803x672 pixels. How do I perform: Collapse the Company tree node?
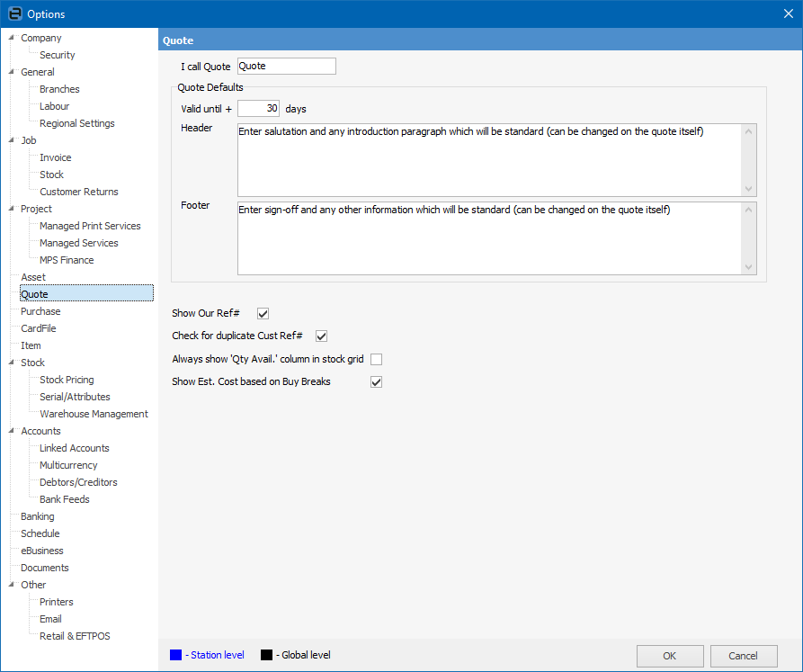(11, 38)
